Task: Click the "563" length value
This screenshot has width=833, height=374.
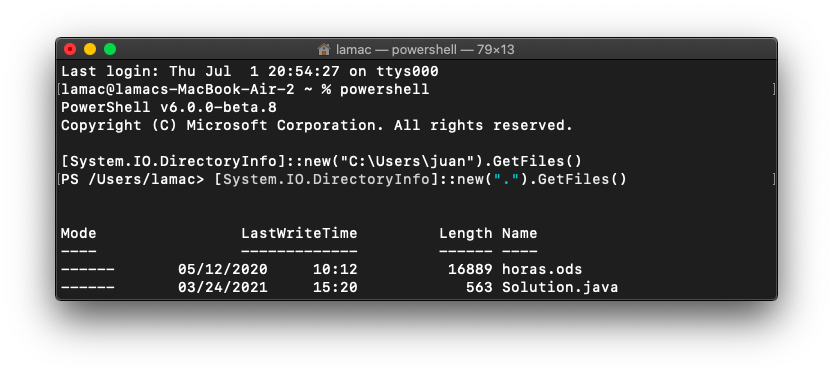Action: click(479, 287)
